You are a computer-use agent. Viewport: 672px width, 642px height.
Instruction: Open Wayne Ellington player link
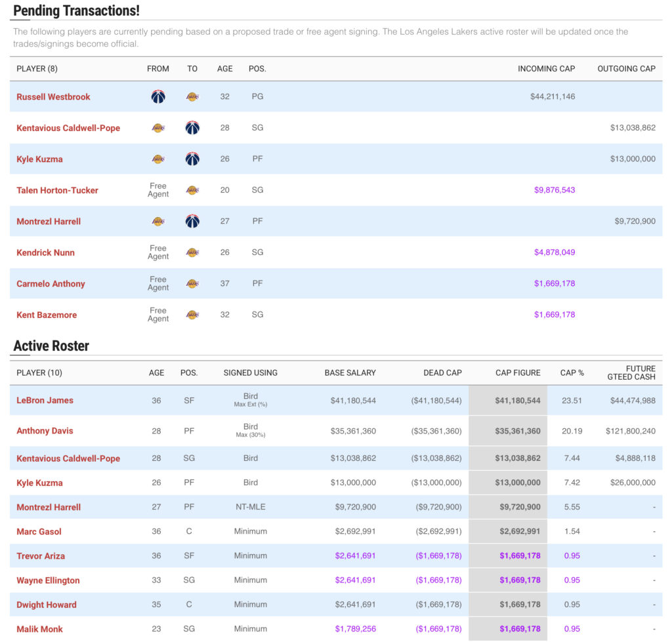[x=48, y=580]
